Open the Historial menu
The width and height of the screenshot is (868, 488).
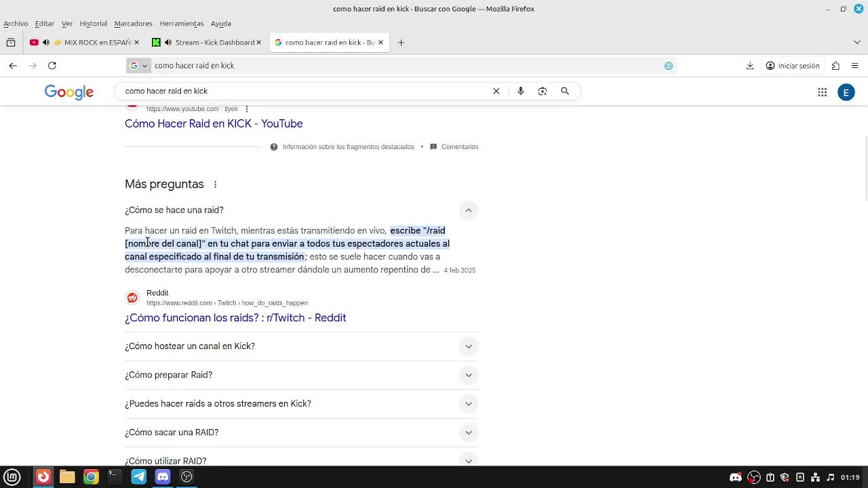[x=94, y=24]
